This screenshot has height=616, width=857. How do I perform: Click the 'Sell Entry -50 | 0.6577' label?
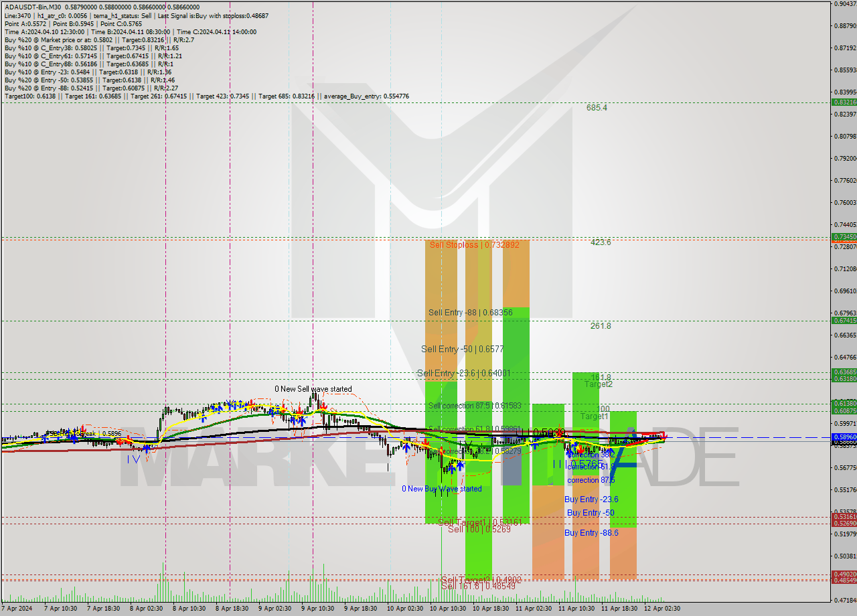pyautogui.click(x=462, y=349)
